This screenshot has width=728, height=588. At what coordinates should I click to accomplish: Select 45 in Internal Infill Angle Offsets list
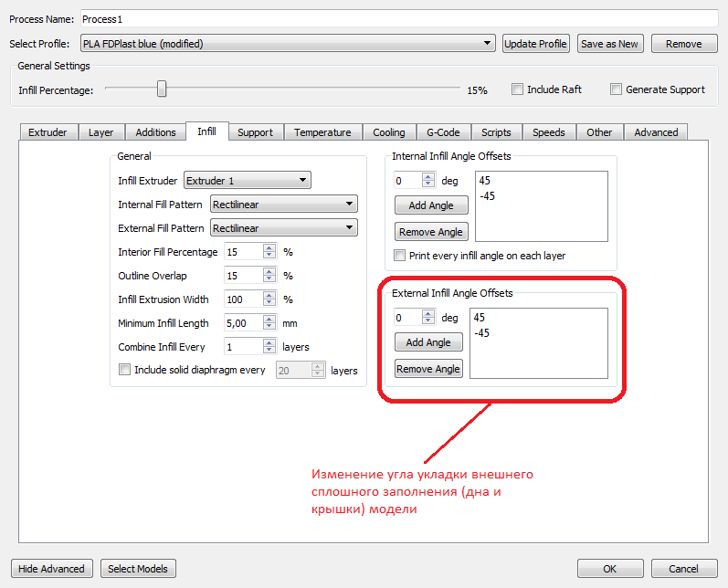point(485,181)
